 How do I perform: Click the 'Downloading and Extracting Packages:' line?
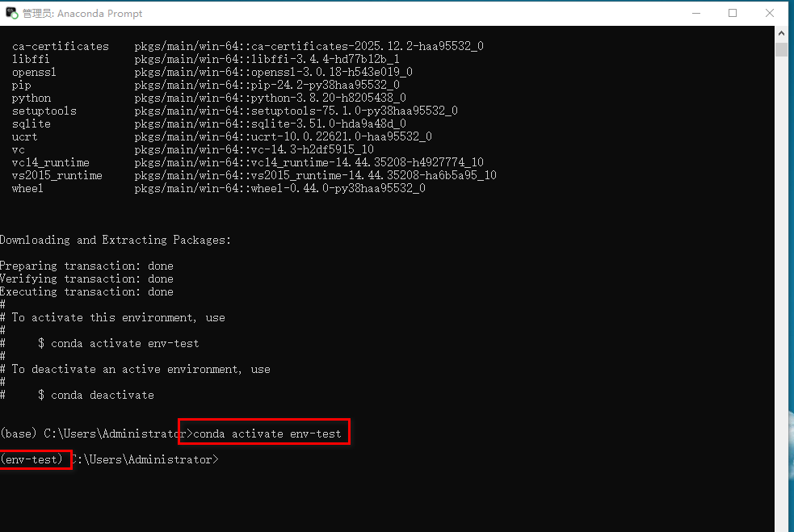[116, 240]
